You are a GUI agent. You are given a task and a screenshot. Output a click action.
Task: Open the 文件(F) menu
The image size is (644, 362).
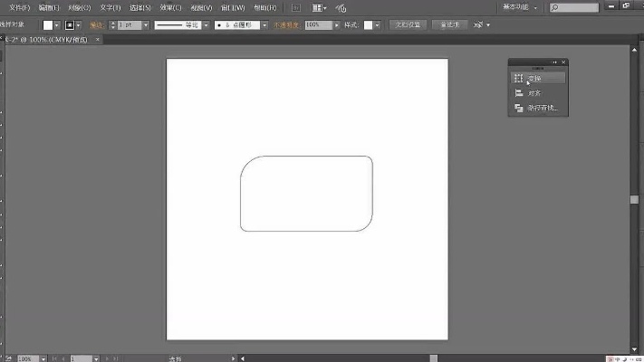(20, 8)
